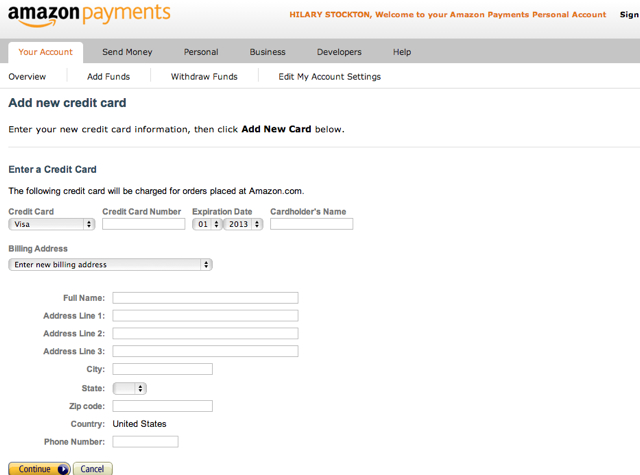Click the Phone Number field
The image size is (640, 475).
[145, 442]
